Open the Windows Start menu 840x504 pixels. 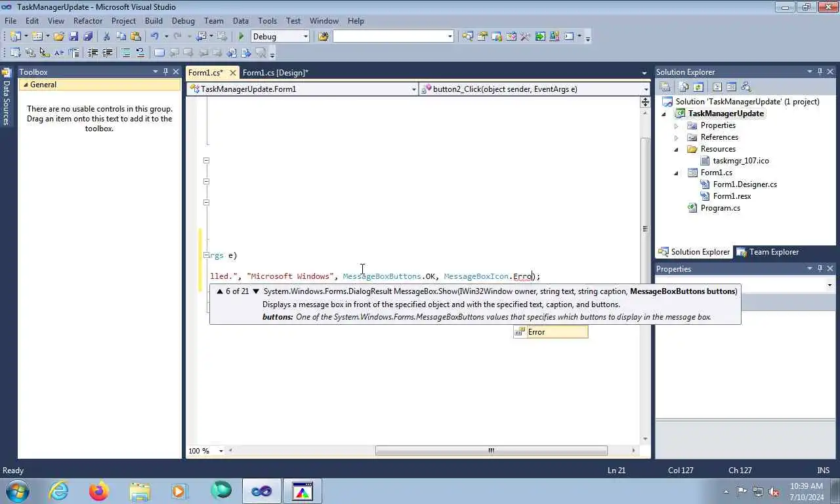click(16, 491)
